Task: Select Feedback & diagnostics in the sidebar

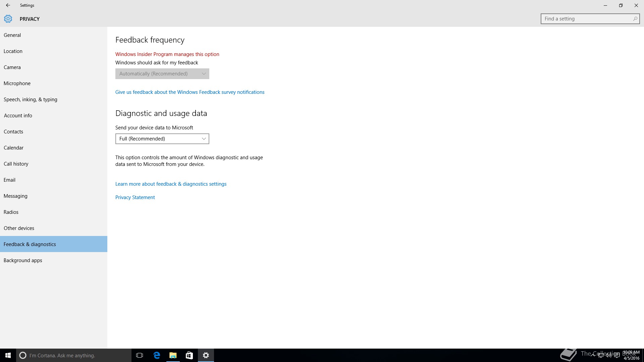Action: click(54, 244)
